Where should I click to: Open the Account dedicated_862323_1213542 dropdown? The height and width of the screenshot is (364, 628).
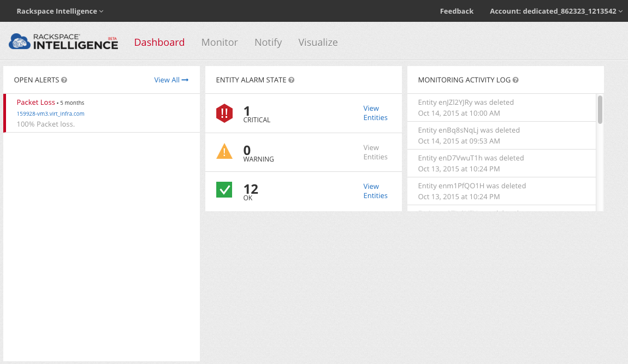tap(556, 11)
